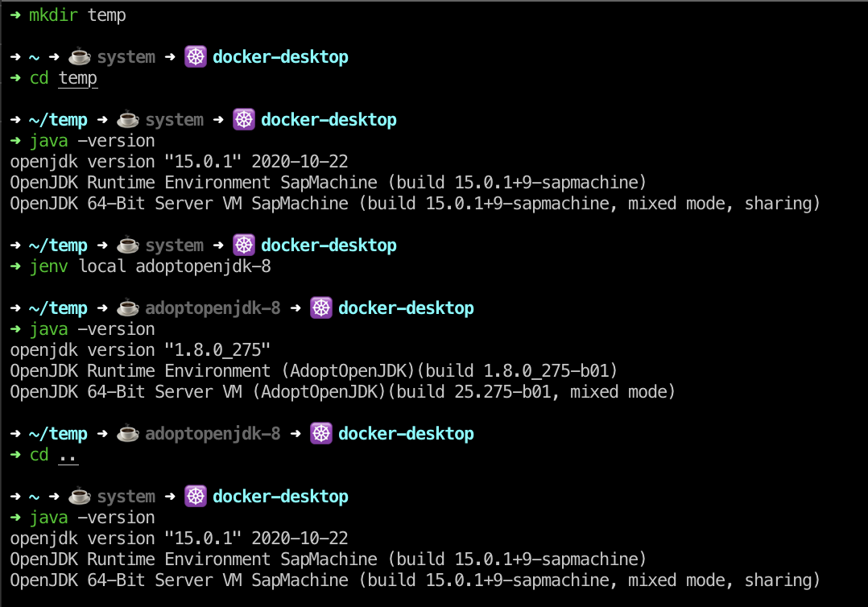868x607 pixels.
Task: Select Kubernetes wheel icon in prompt above 'cd temp'
Action: click(x=196, y=56)
